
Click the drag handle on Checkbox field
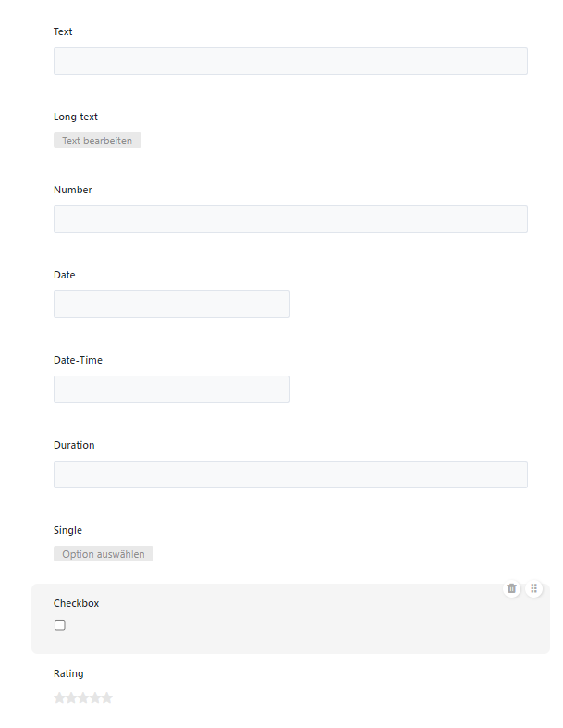coord(534,588)
